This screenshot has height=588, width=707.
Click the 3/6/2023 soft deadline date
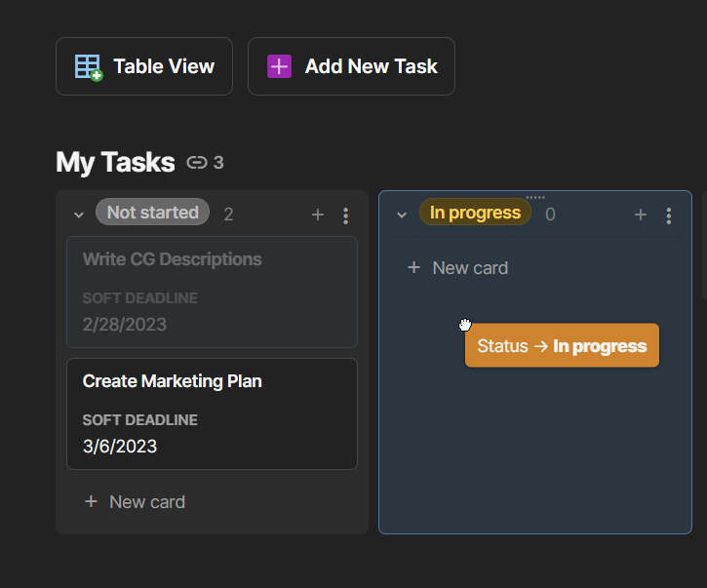tap(120, 447)
